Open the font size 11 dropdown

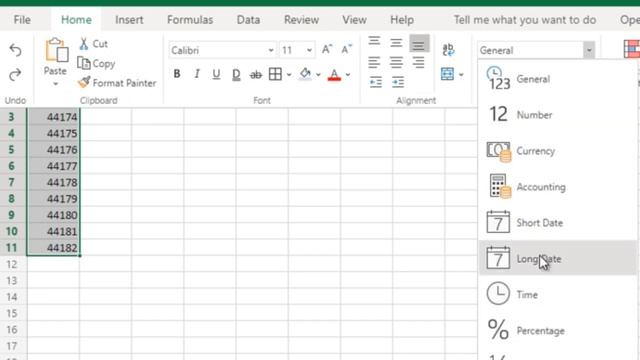click(x=309, y=50)
